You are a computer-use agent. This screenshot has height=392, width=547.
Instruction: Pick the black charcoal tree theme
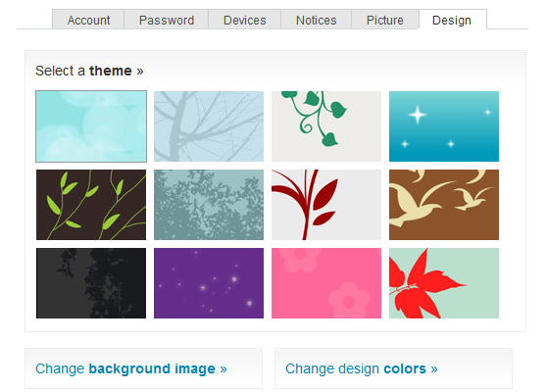point(91,283)
